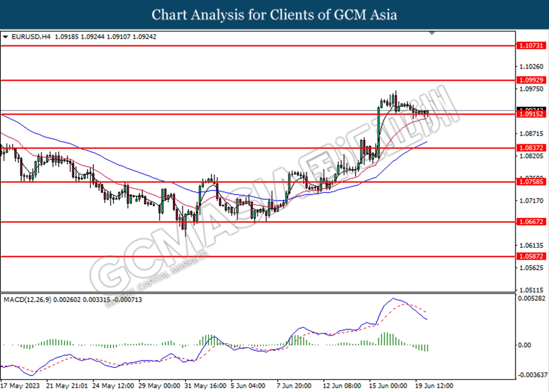Click the MACD(12,26,9) indicator label
The image size is (549, 392).
(x=27, y=299)
